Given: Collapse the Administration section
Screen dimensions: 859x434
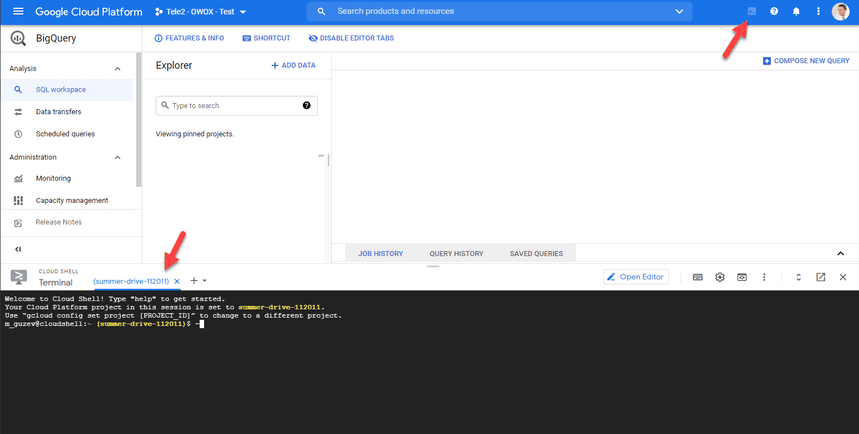Looking at the screenshot, I should coord(118,157).
